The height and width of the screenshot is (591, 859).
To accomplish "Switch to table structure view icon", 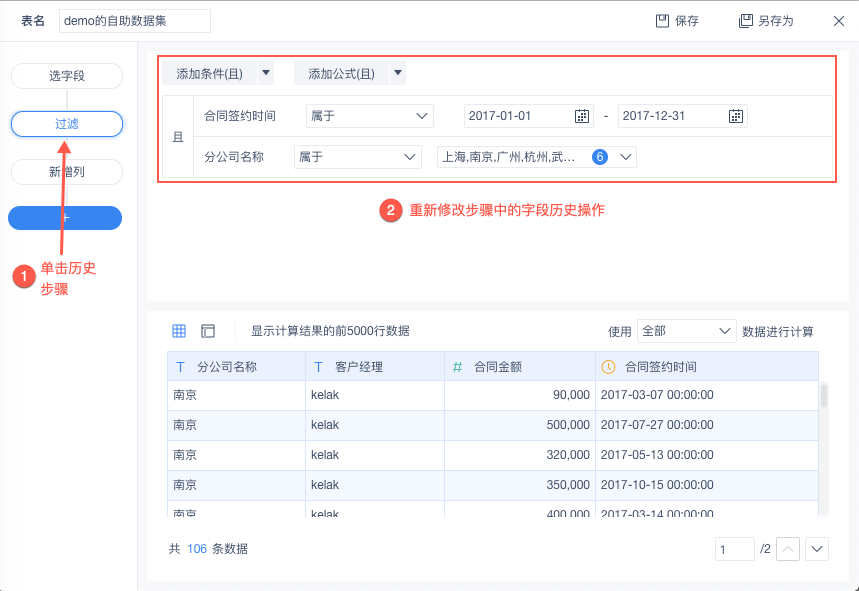I will click(x=208, y=331).
